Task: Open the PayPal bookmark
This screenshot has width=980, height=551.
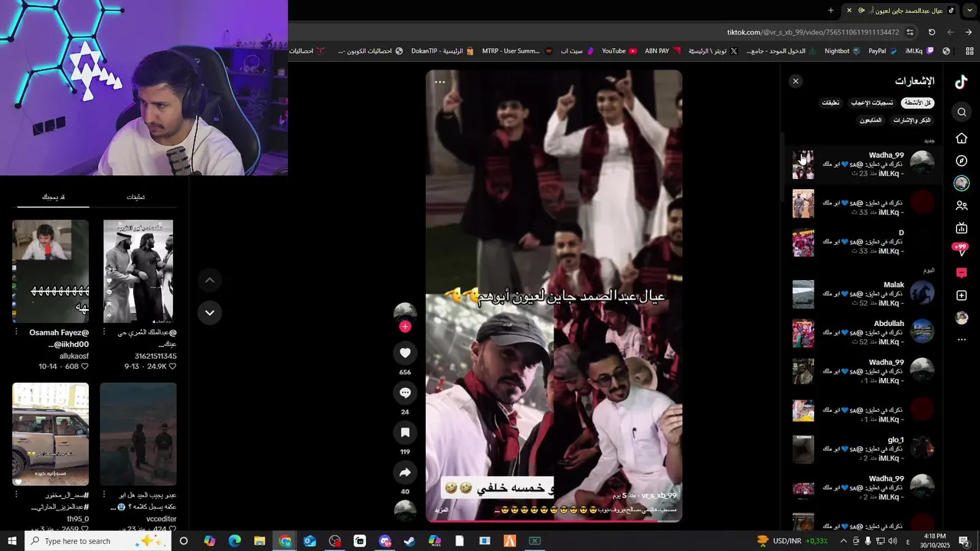Action: point(882,51)
